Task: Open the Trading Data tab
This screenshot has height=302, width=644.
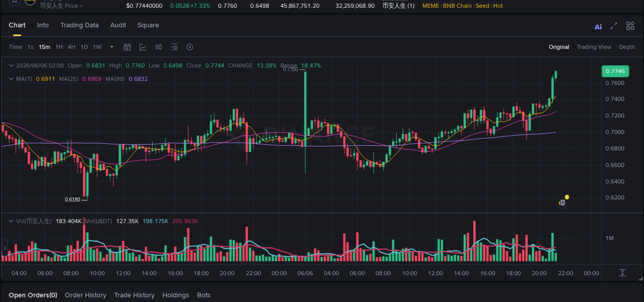Action: click(x=79, y=25)
